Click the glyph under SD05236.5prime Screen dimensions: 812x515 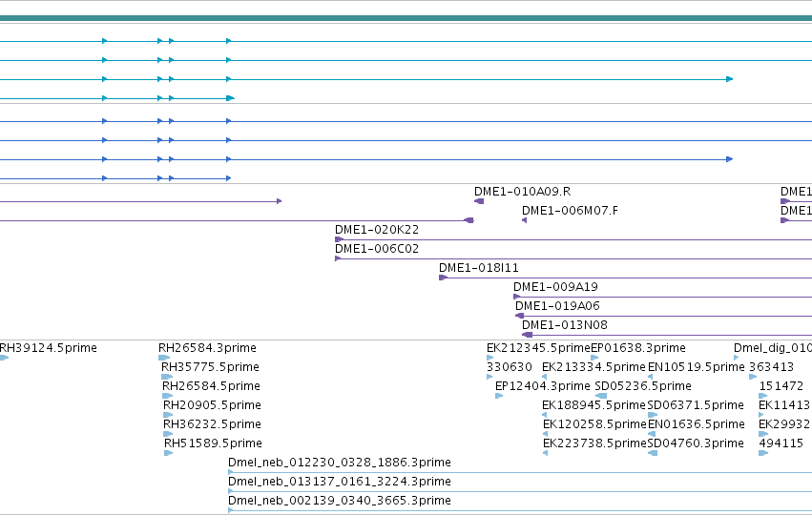[x=601, y=396]
